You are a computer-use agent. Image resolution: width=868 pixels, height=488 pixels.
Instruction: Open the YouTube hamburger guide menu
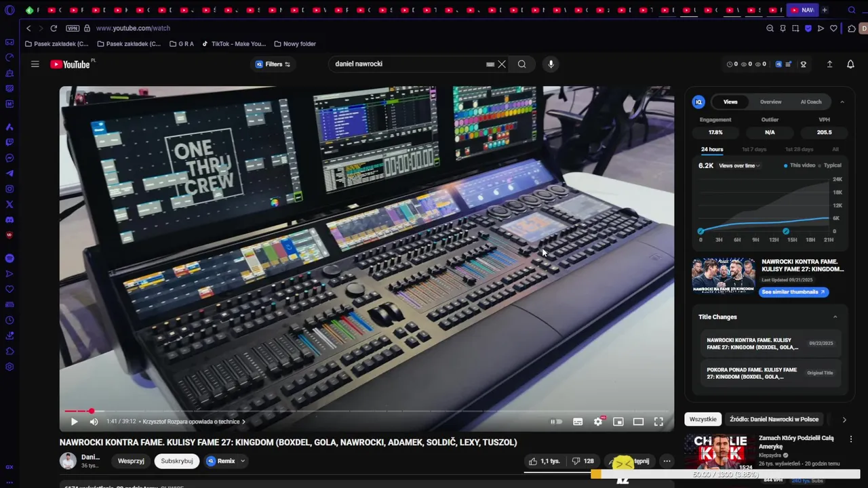tap(35, 64)
